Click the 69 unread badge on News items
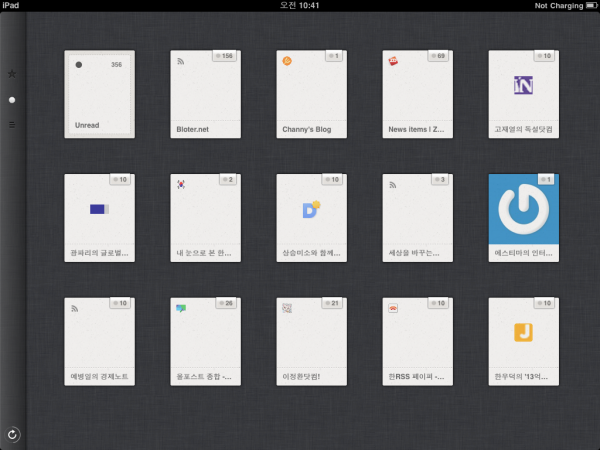600x450 pixels. tap(439, 56)
